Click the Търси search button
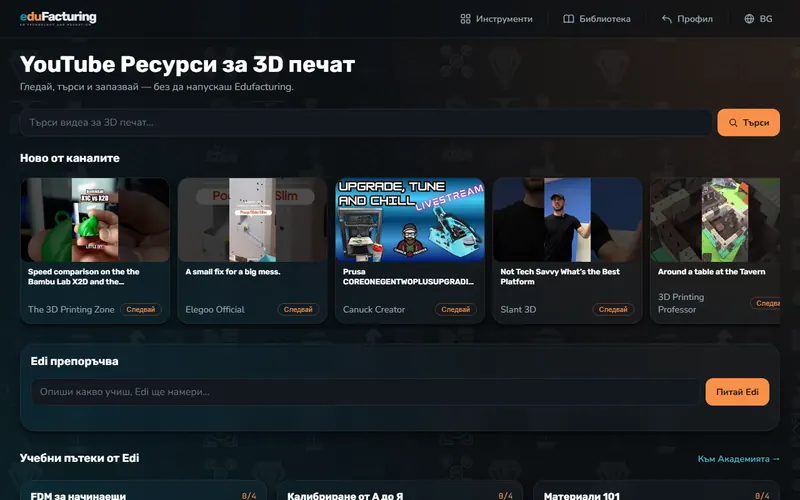 (x=748, y=122)
